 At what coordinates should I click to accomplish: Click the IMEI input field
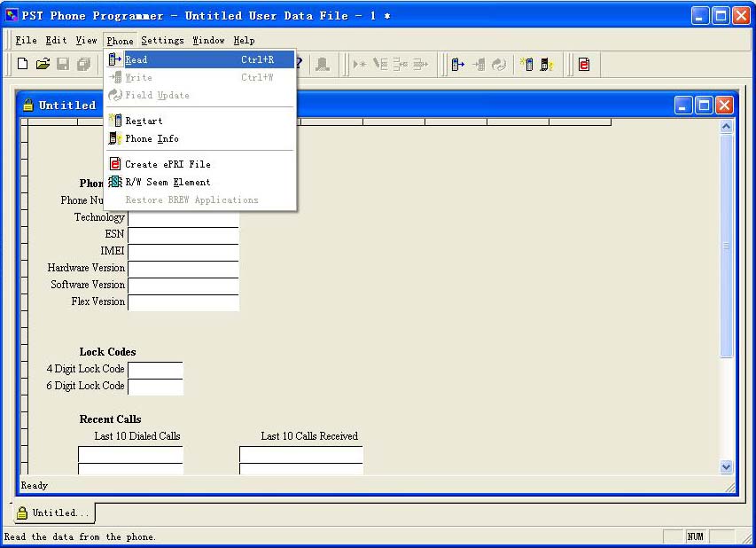point(183,252)
